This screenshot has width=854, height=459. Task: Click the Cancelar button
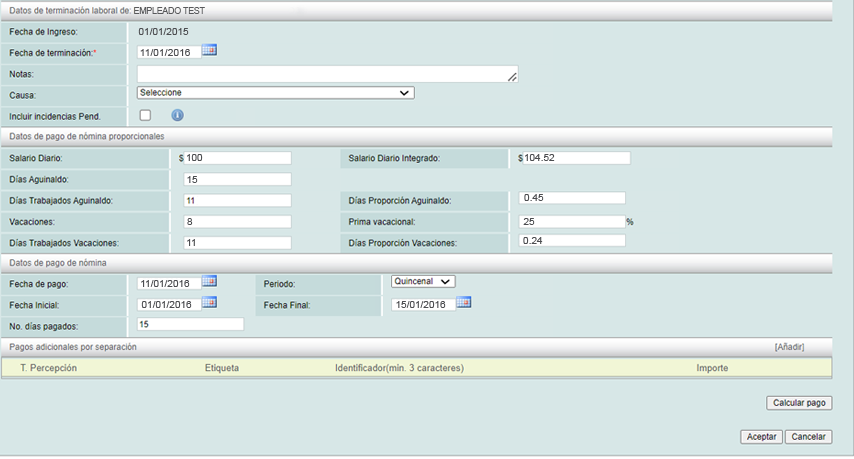808,437
